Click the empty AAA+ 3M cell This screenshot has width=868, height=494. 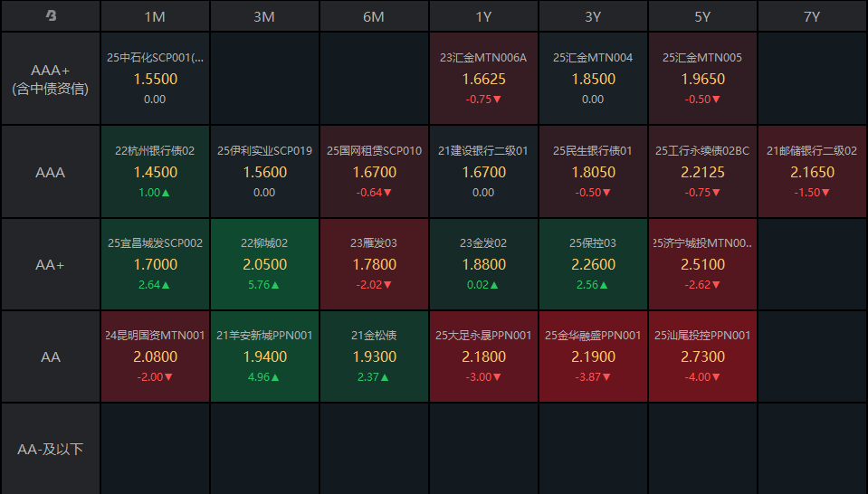(x=264, y=79)
